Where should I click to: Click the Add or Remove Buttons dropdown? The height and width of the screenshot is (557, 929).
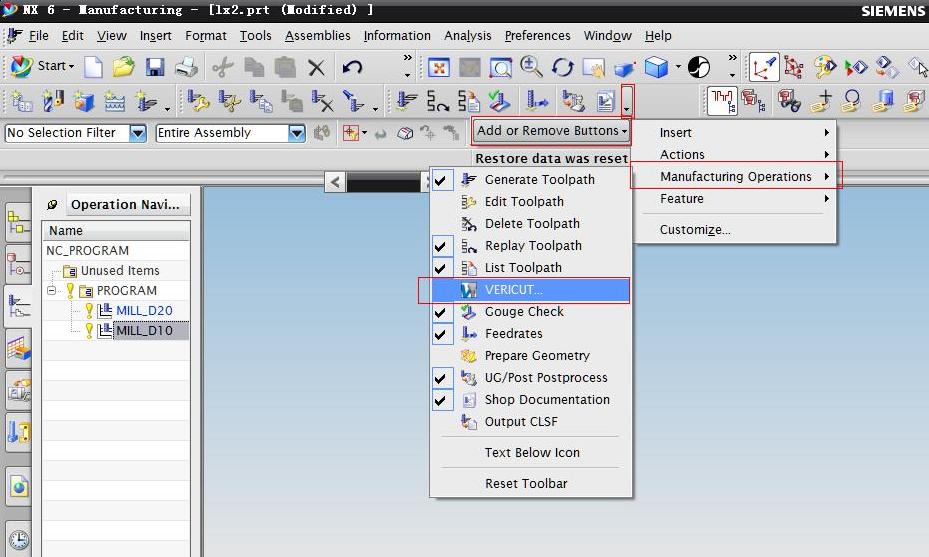pos(552,131)
